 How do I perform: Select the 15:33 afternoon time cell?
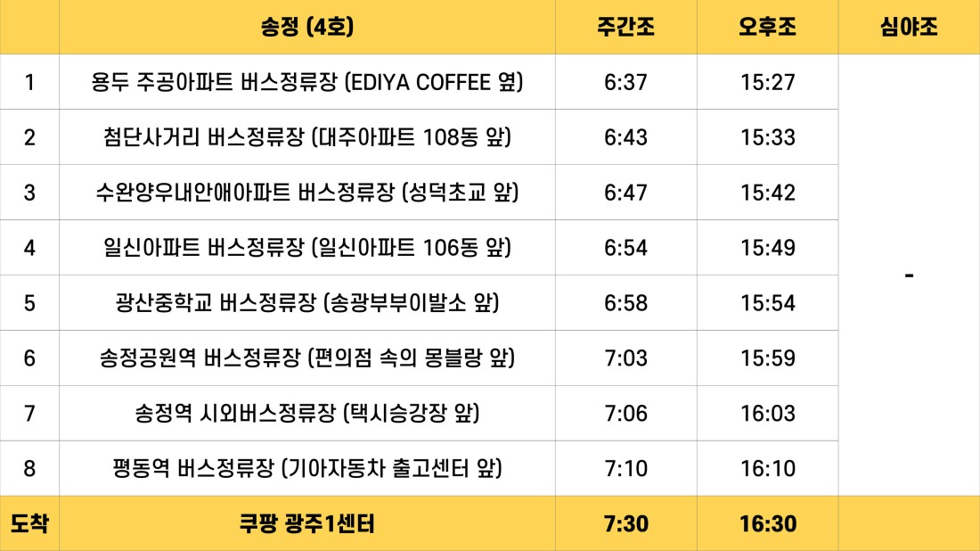(x=767, y=137)
